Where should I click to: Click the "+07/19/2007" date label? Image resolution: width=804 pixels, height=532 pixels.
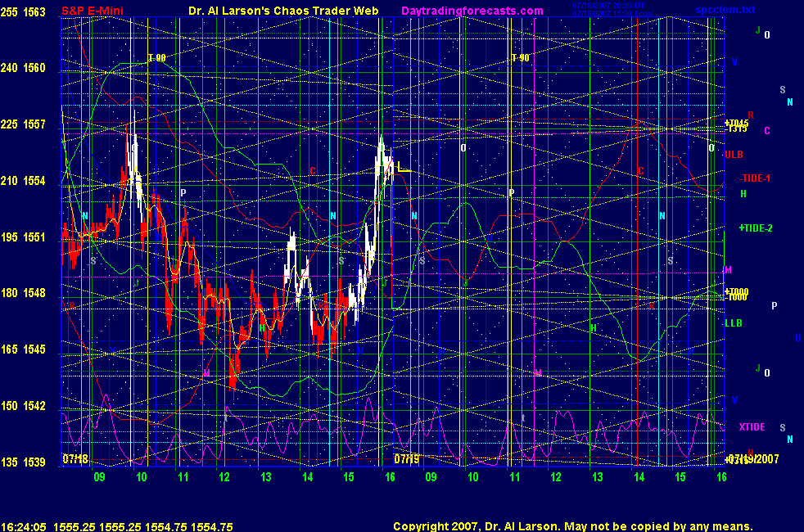(752, 458)
